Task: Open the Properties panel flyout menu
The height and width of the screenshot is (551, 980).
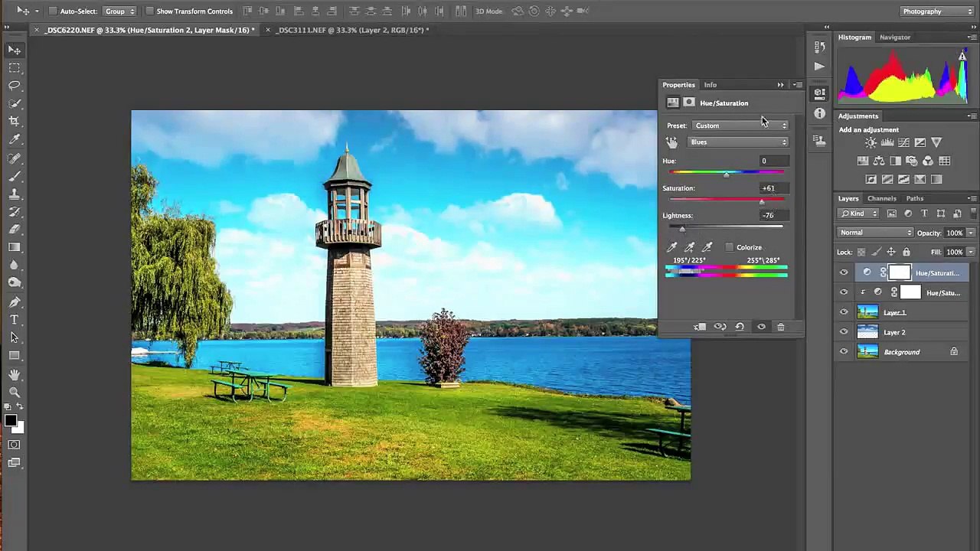Action: (x=797, y=85)
